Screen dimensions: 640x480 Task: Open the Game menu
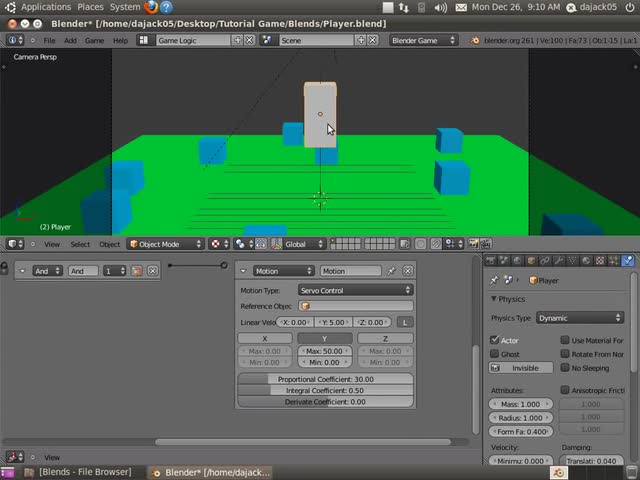pos(94,41)
